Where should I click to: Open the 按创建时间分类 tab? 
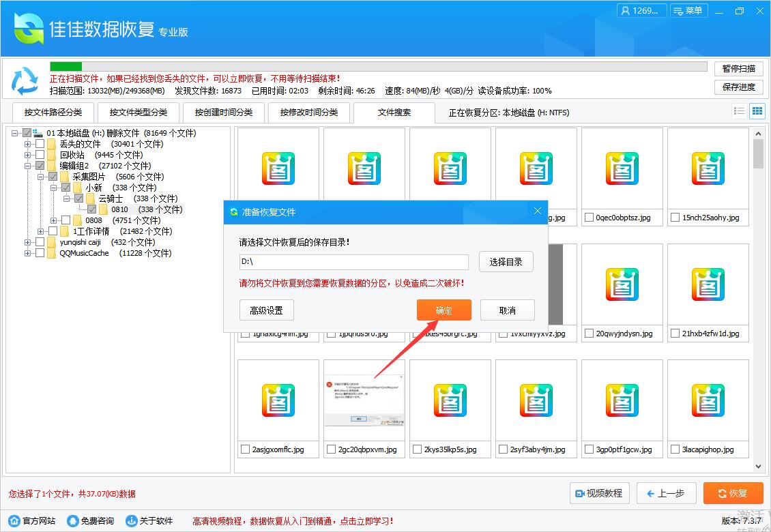[224, 113]
